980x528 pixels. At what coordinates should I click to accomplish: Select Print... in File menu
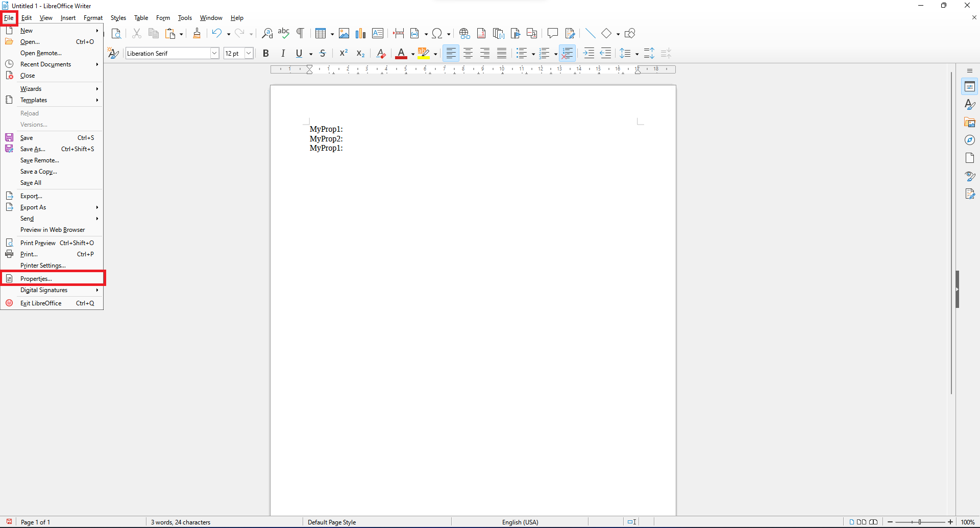[x=52, y=254]
